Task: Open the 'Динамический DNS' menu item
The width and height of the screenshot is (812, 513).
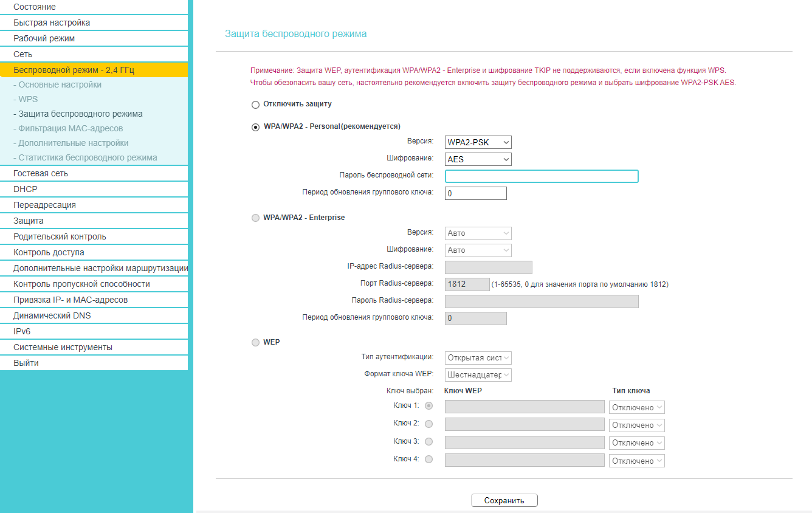Action: click(94, 315)
